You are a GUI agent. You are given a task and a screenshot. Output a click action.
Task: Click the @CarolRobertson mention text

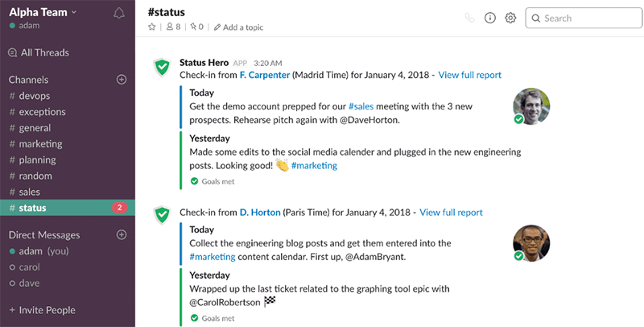[x=225, y=303]
